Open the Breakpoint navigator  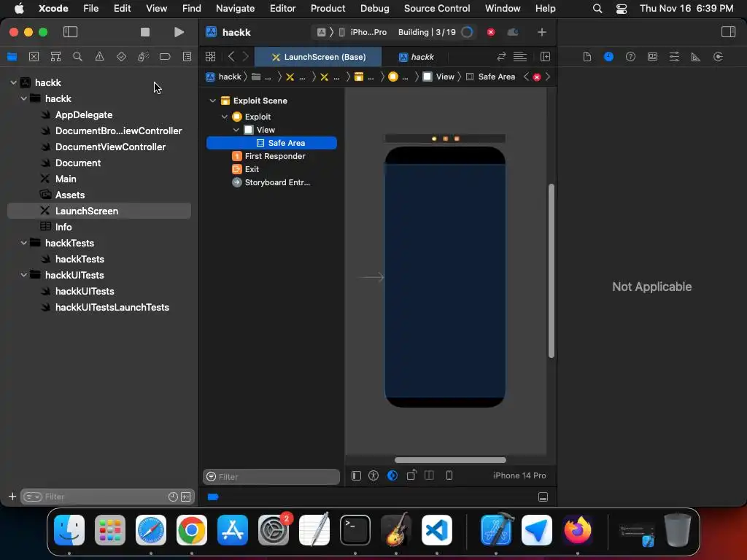tap(165, 57)
